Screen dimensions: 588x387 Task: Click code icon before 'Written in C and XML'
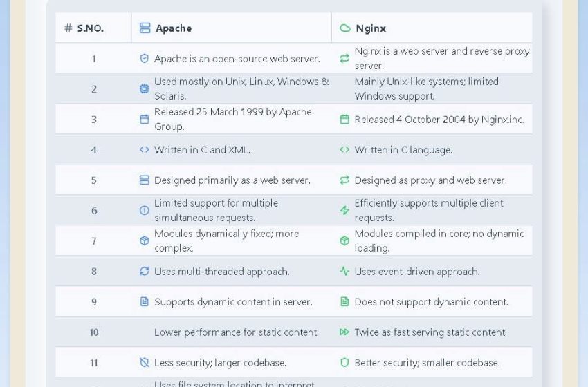(145, 150)
